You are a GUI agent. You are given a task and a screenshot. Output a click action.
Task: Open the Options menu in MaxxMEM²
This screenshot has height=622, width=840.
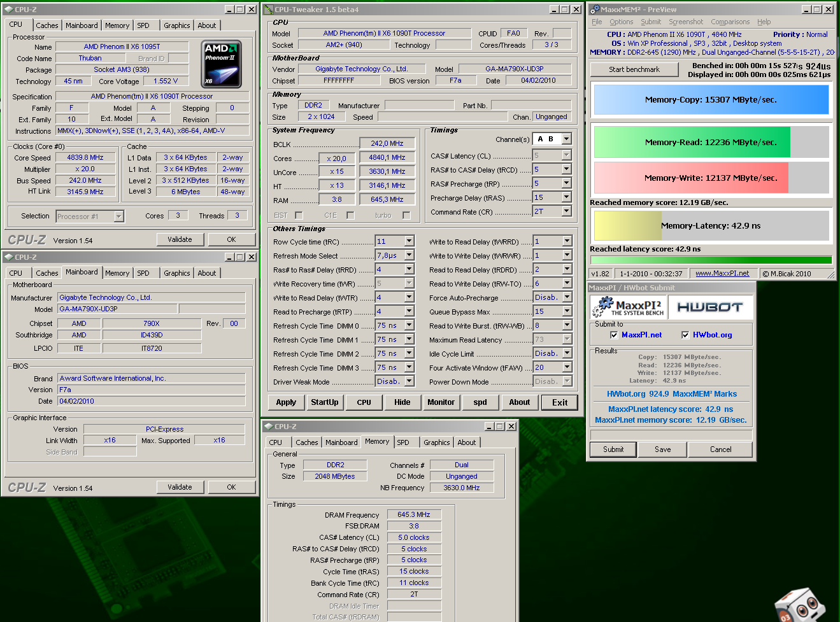click(x=622, y=22)
